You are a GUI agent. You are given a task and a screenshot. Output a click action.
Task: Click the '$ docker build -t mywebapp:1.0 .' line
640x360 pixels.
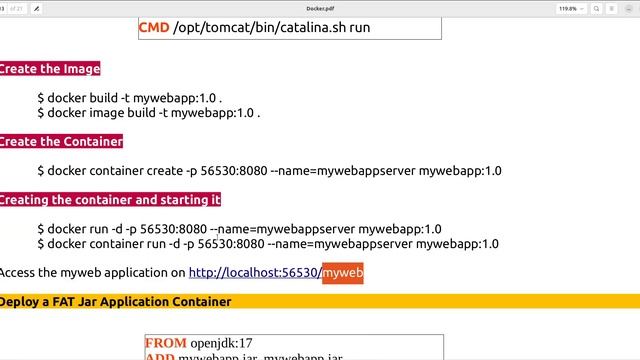(x=130, y=98)
